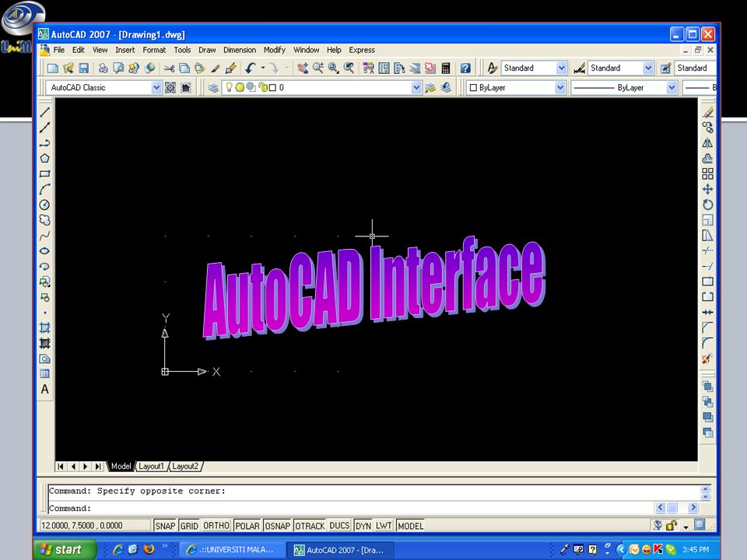The height and width of the screenshot is (560, 747).
Task: Toggle DUCS in status bar
Action: (340, 526)
